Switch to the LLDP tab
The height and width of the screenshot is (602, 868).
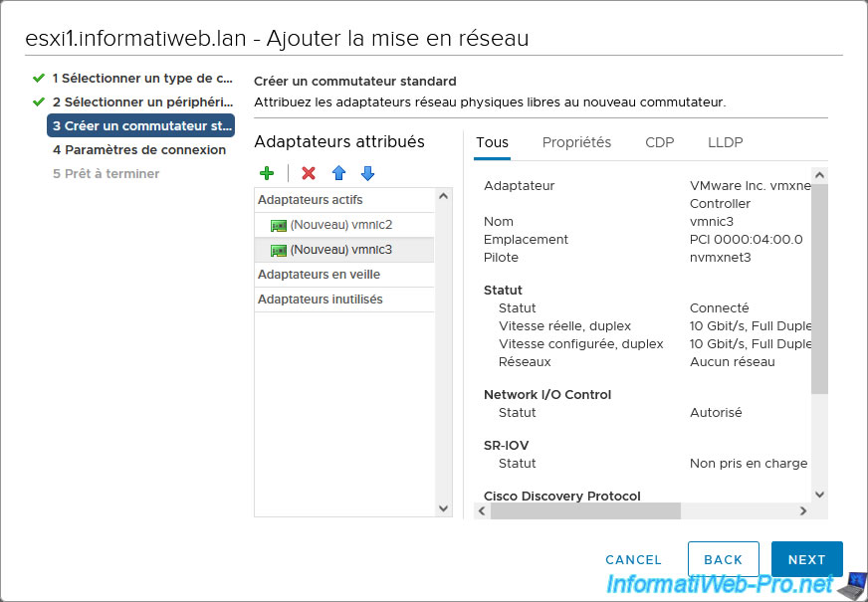point(725,142)
